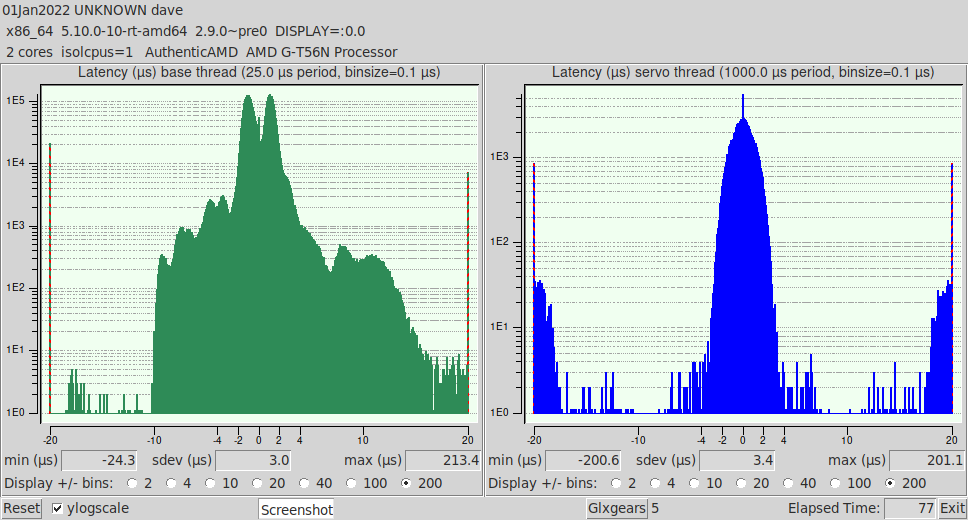Click the base thread latency title text
The height and width of the screenshot is (520, 968).
pos(259,72)
